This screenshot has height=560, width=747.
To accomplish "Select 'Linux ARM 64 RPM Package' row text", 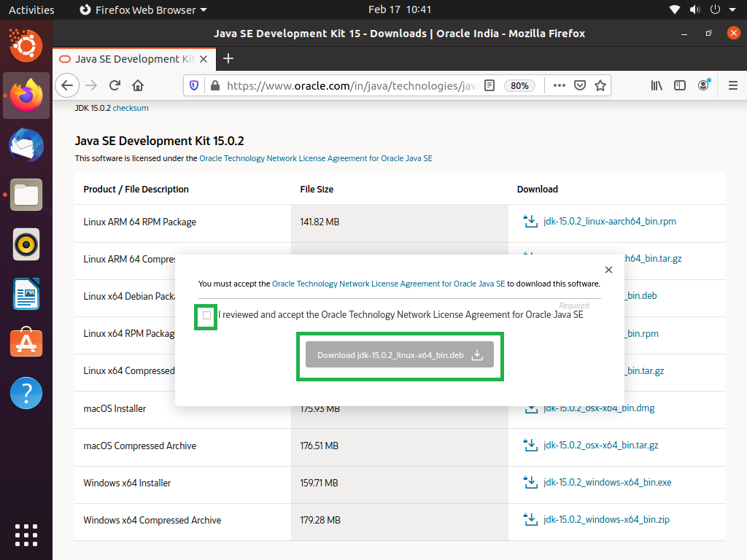I will point(139,222).
